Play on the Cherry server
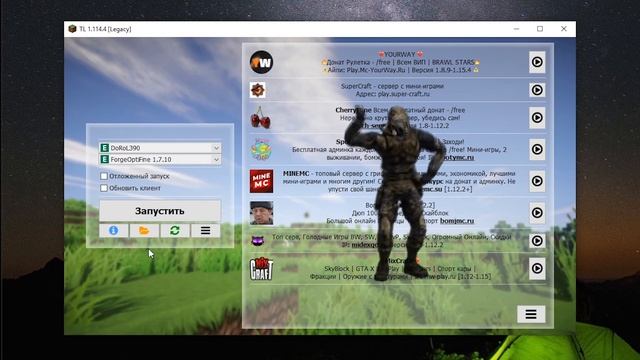The width and height of the screenshot is (640, 360). 537,118
